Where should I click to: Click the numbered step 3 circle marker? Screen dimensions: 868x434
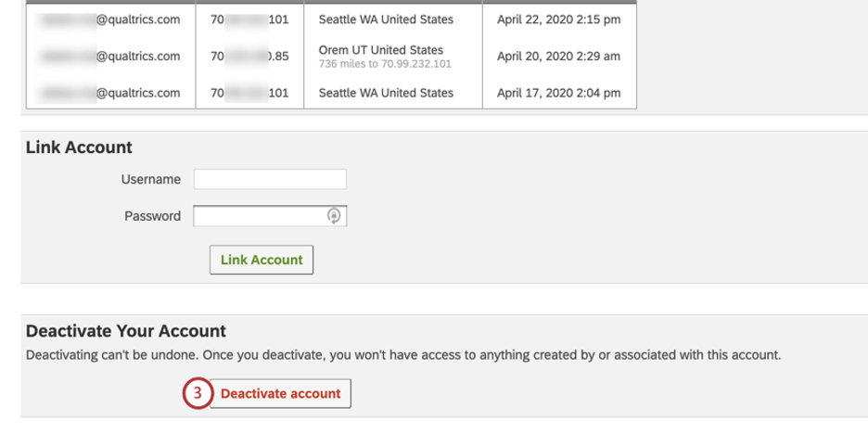[x=197, y=393]
